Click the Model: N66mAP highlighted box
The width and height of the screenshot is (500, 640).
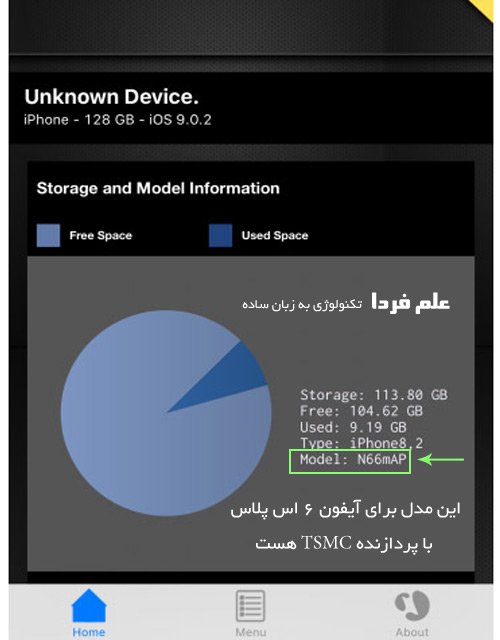tap(350, 461)
